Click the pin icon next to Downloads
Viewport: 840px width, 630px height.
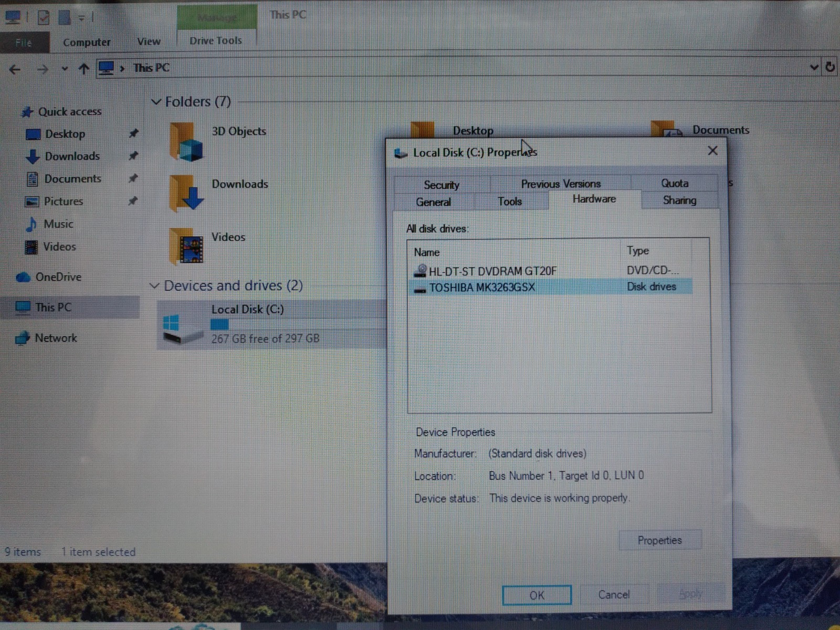point(133,155)
